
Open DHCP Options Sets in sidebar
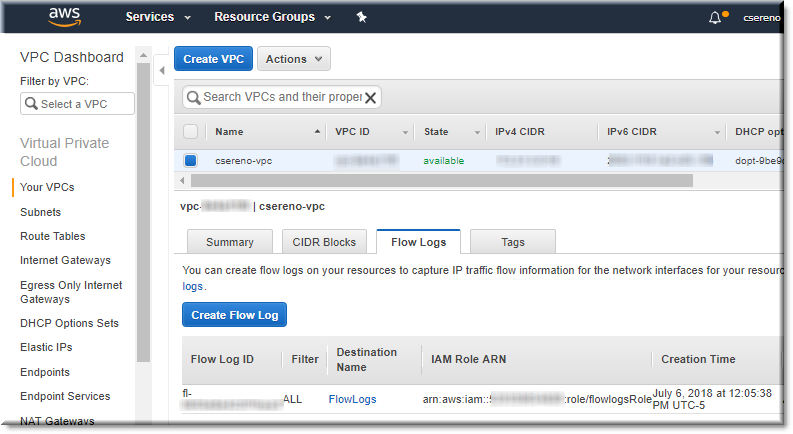pos(69,323)
